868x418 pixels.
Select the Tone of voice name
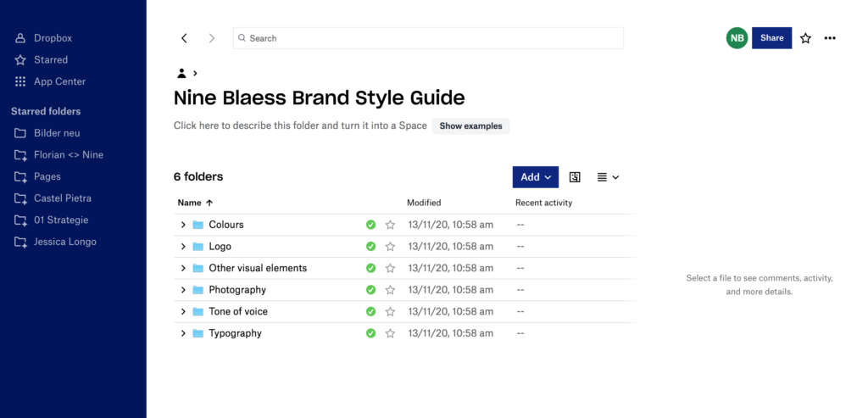tap(238, 312)
